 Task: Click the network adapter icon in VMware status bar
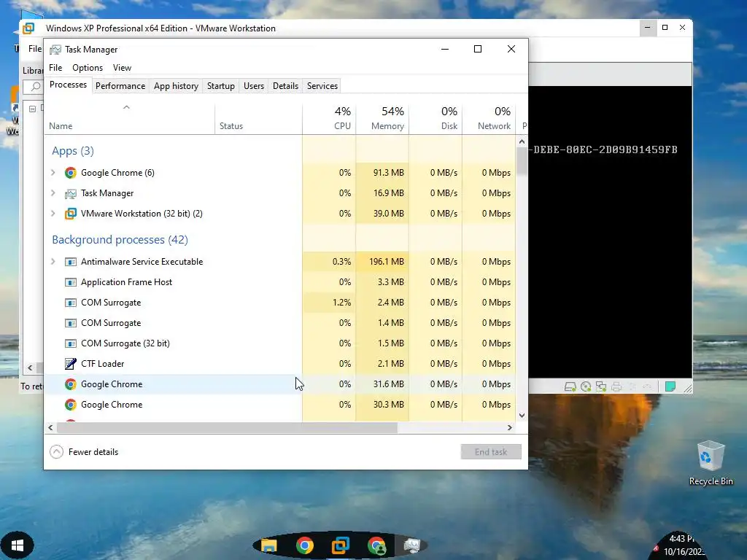[601, 386]
